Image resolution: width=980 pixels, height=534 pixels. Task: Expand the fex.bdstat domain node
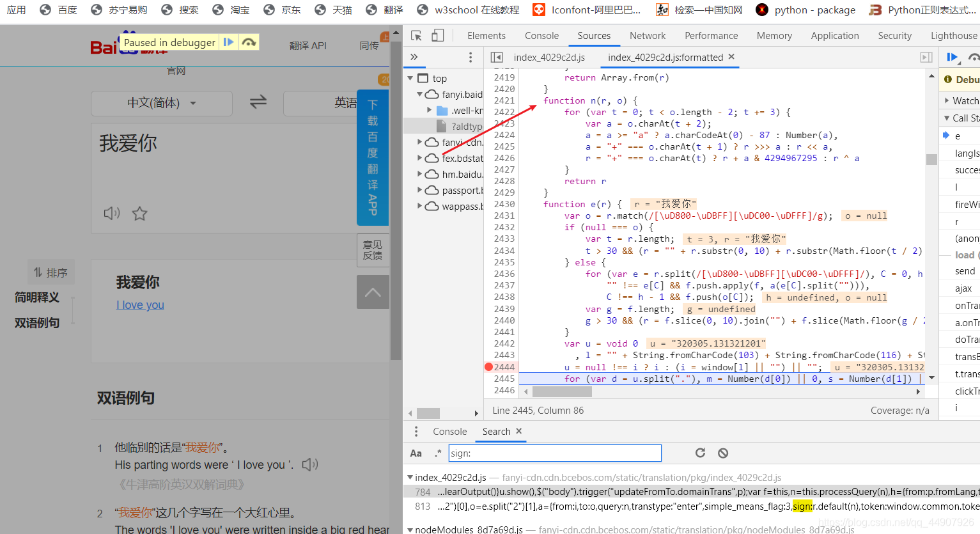coord(420,158)
